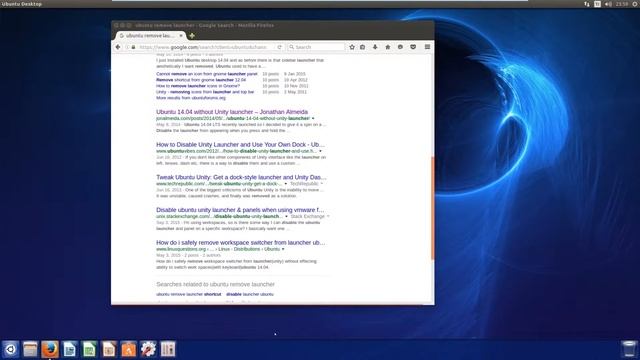Open Ubuntu Software Center dock icon

[x=128, y=349]
